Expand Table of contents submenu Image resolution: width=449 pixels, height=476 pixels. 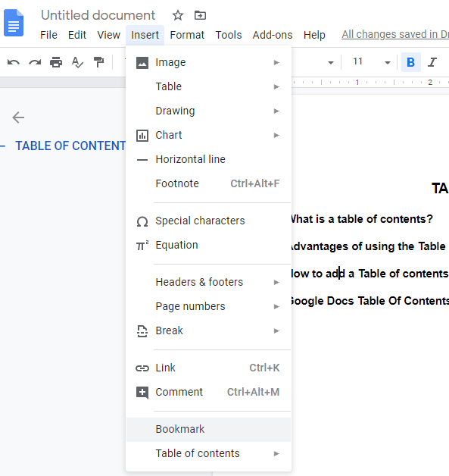click(x=208, y=453)
